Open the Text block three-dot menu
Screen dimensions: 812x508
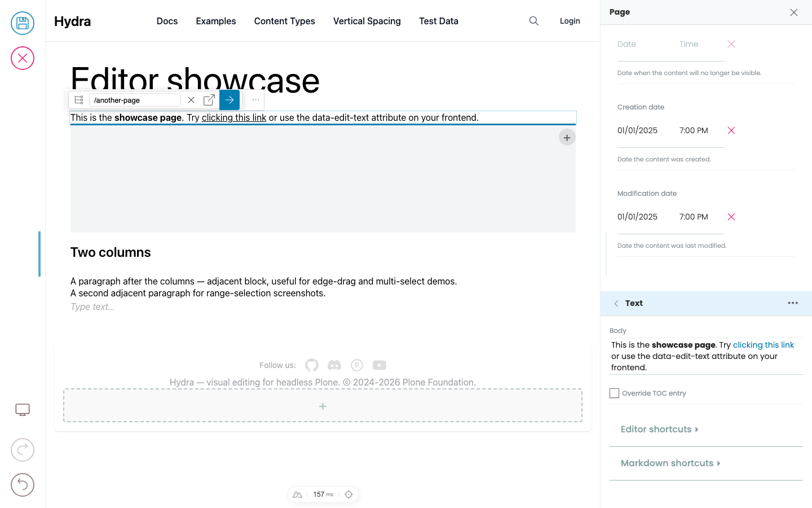(793, 303)
